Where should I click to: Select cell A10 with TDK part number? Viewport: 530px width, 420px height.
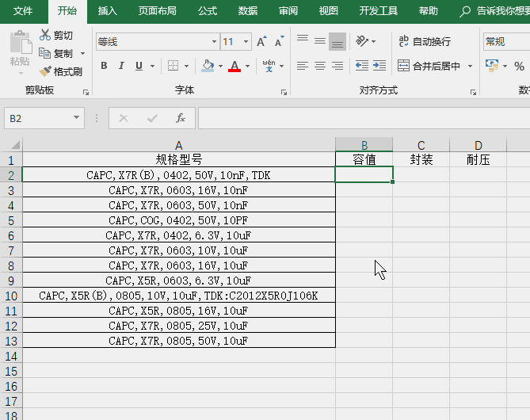178,296
